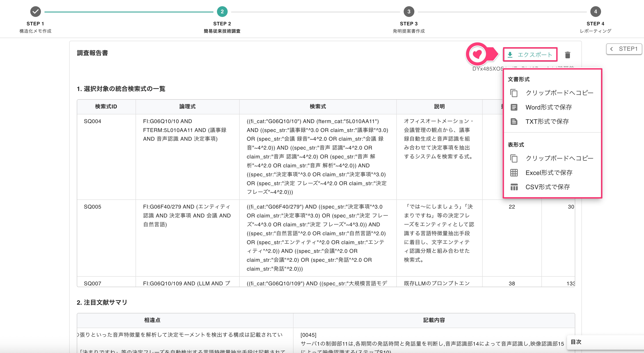
Task: Click the TXT file icon
Action: point(514,122)
